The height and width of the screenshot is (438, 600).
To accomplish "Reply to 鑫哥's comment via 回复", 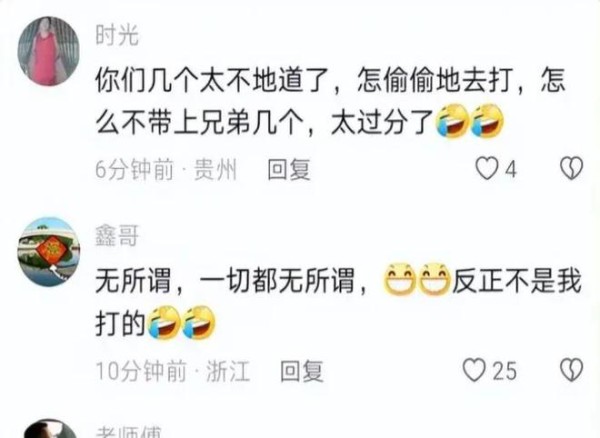I will pyautogui.click(x=302, y=371).
